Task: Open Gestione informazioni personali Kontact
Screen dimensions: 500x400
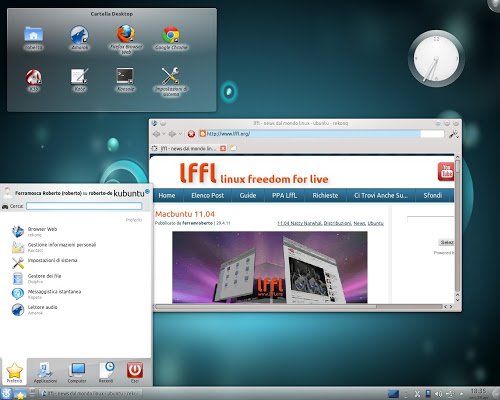Action: tap(77, 247)
